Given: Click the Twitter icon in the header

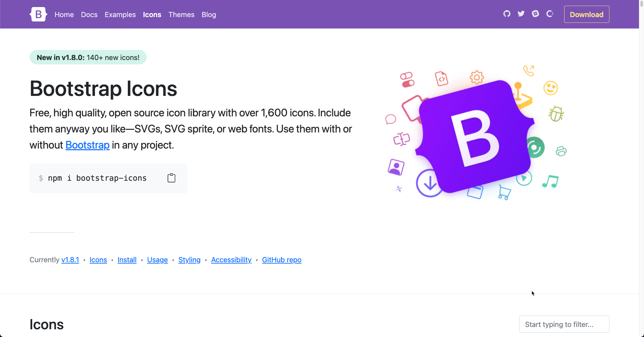Looking at the screenshot, I should pyautogui.click(x=521, y=14).
